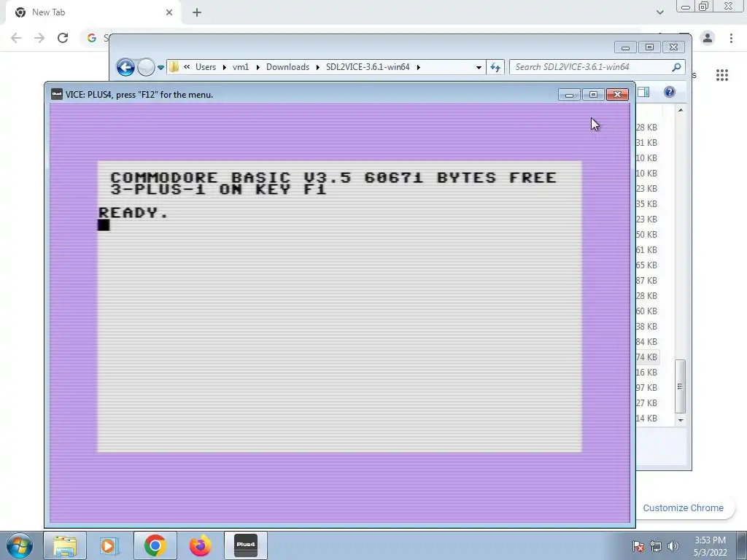
Task: Maximize the Explorer window
Action: click(649, 47)
